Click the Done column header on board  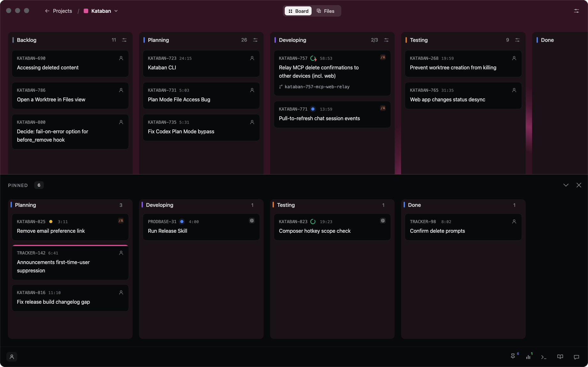pos(547,40)
